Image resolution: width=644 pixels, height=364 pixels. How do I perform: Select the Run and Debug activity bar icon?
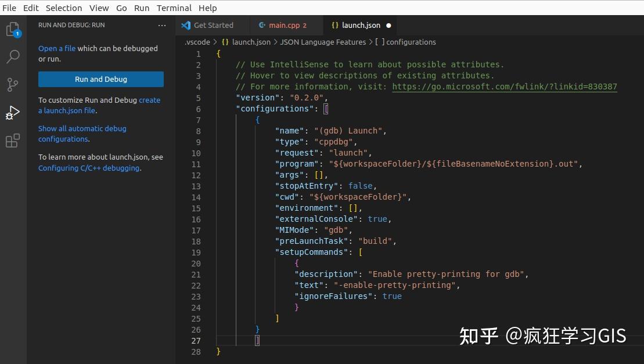click(13, 113)
